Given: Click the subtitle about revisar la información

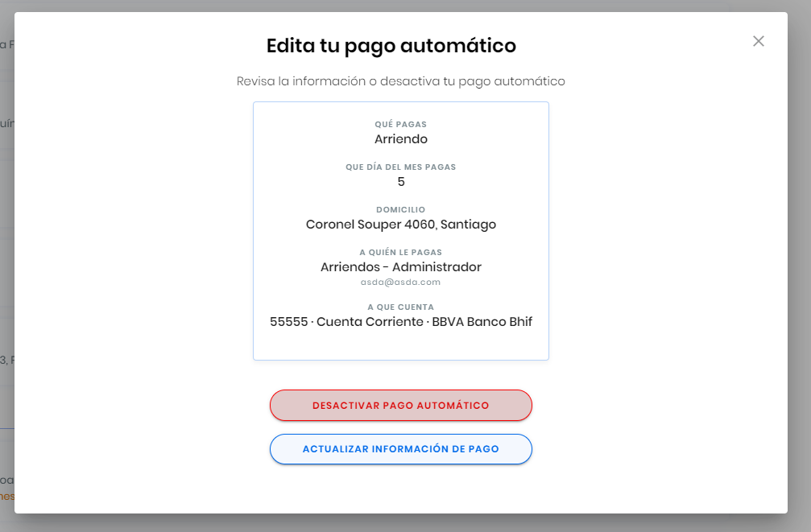Looking at the screenshot, I should click(400, 81).
